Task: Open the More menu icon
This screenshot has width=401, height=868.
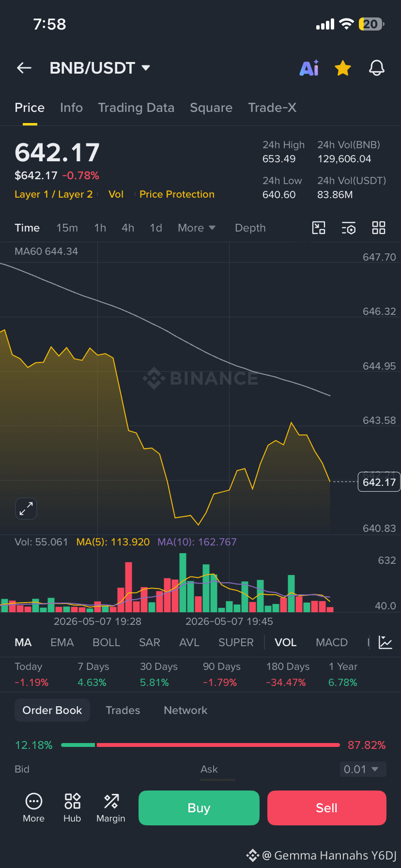Action: pyautogui.click(x=33, y=807)
